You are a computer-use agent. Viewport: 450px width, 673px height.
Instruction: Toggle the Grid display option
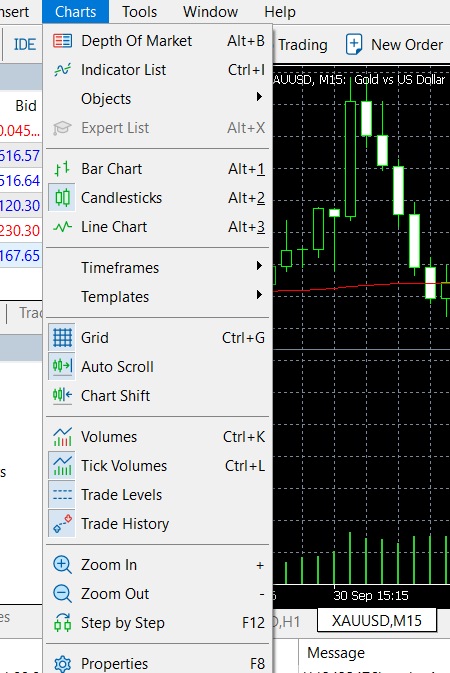(x=157, y=338)
